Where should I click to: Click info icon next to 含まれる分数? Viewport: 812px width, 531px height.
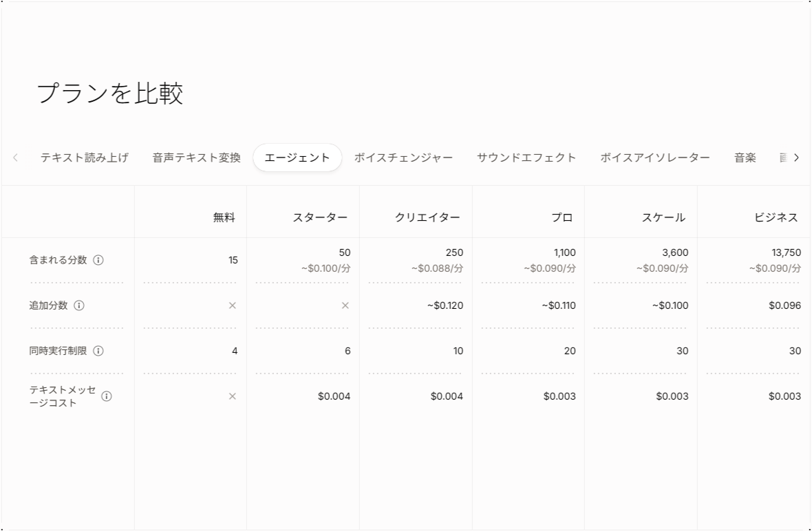click(98, 261)
